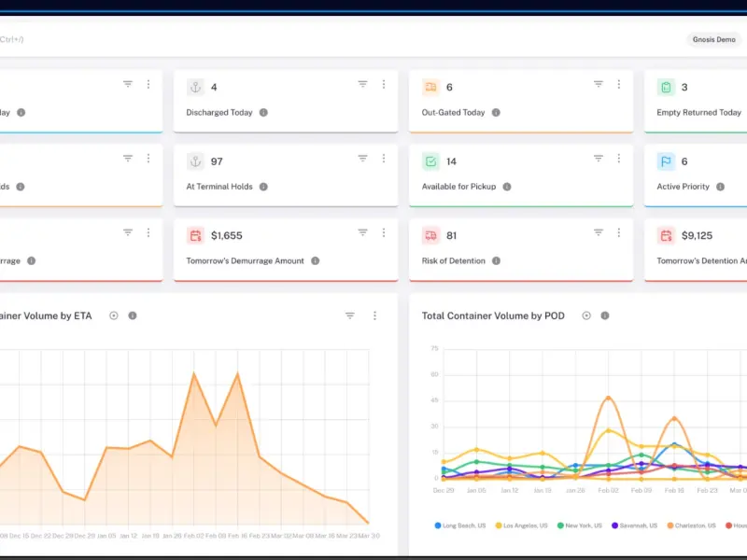
Task: Open the Available for Pickup card
Action: (x=521, y=175)
